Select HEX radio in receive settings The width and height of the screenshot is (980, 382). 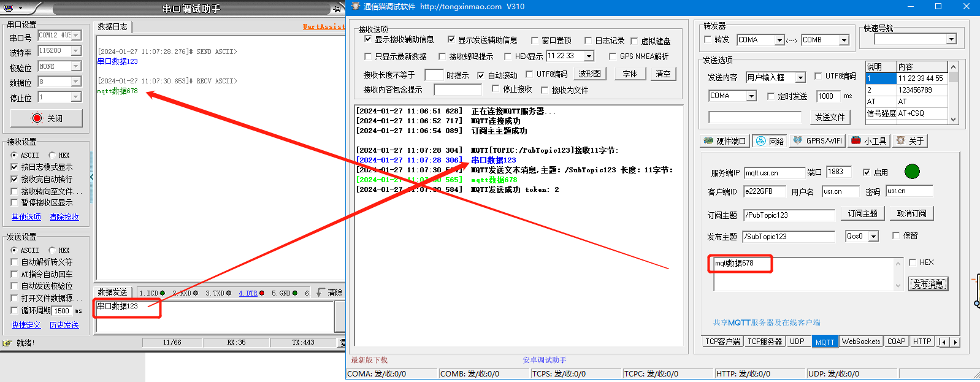[52, 155]
